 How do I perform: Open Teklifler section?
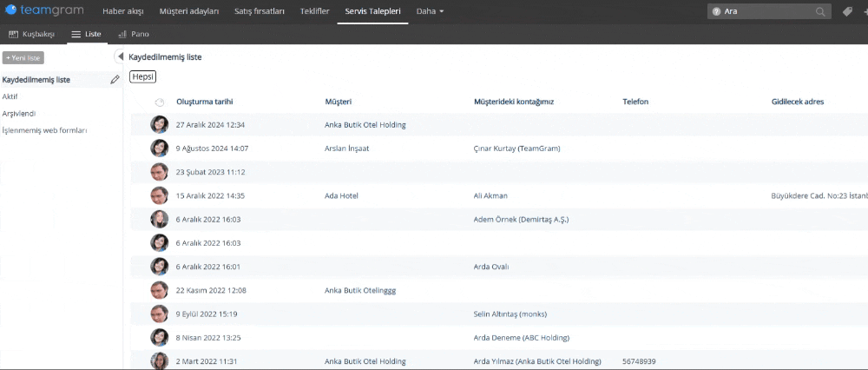314,11
